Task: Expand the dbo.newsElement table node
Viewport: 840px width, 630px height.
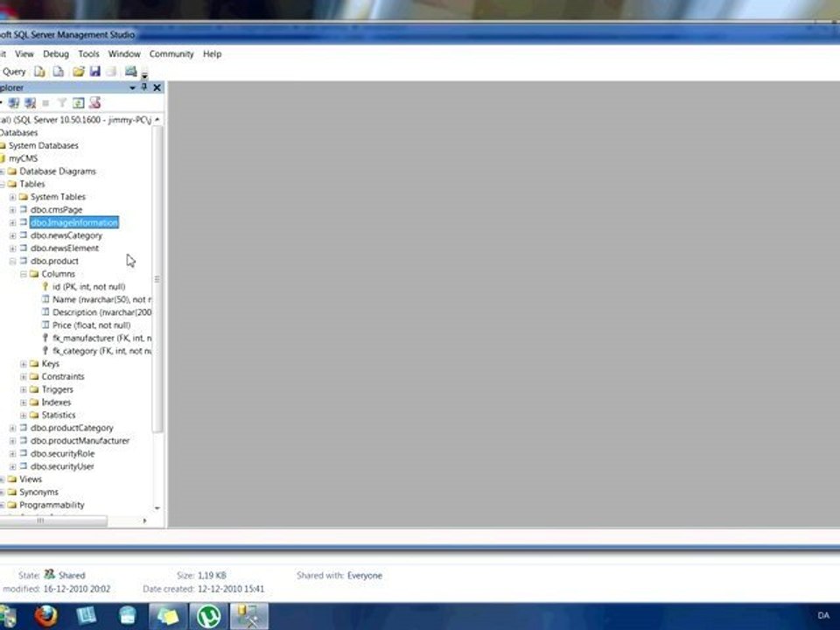Action: coord(12,248)
